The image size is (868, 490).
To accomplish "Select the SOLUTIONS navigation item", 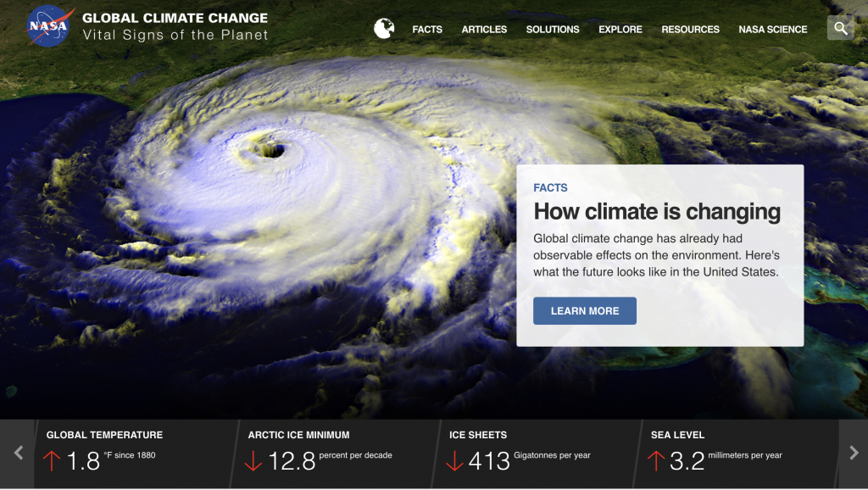I will pos(553,29).
